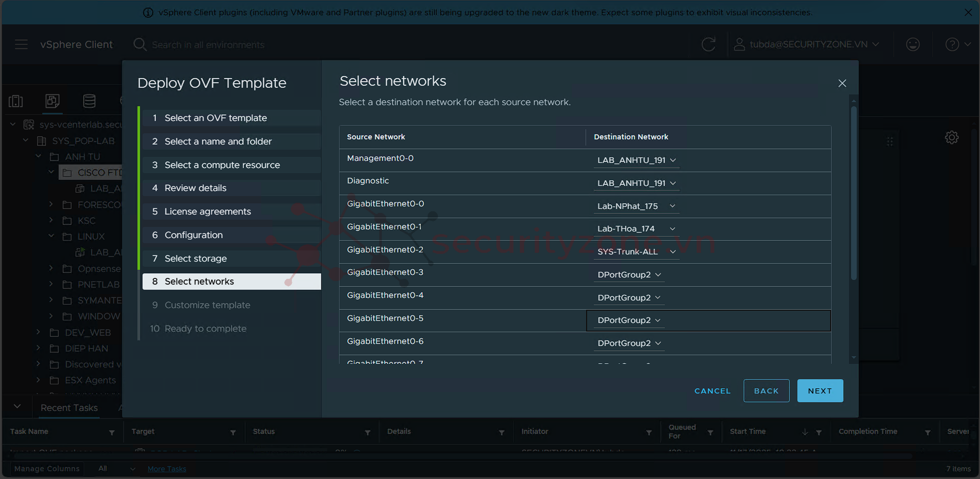Collapse the LINUX folder in tree

point(51,236)
